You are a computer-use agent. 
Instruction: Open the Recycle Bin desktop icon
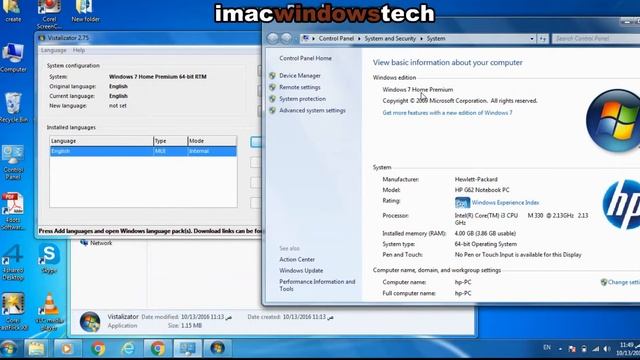[13, 107]
